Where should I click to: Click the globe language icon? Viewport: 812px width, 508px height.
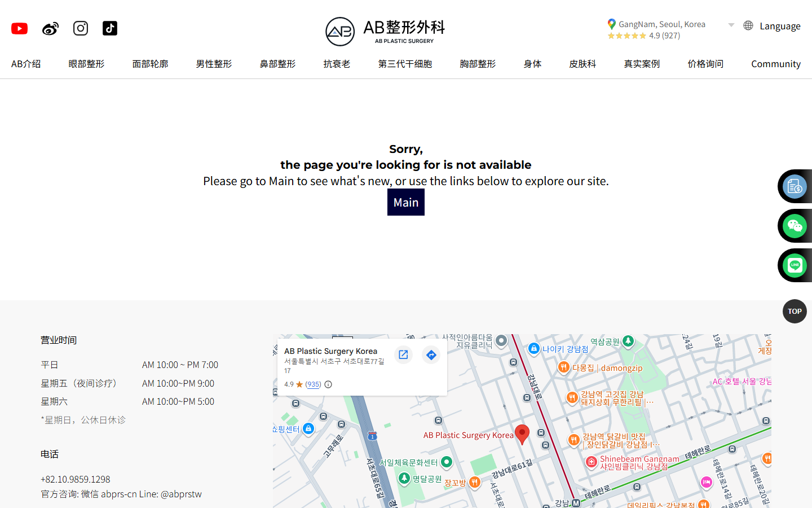coord(748,25)
